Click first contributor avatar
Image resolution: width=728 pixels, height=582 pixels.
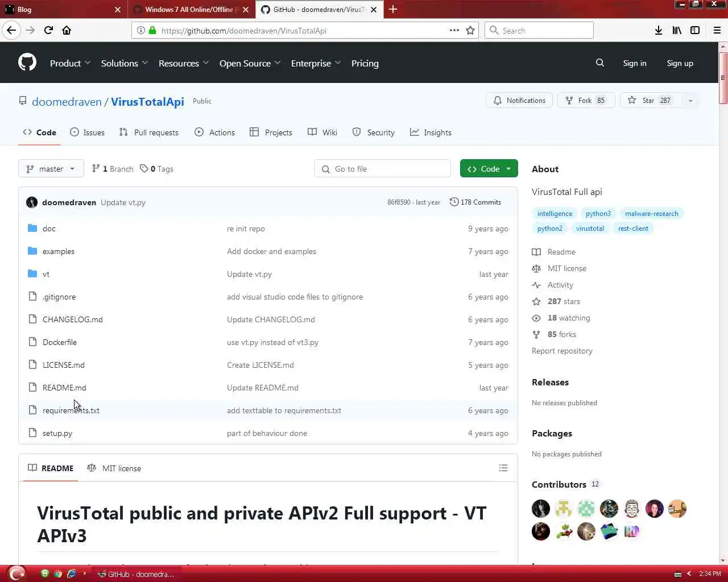(541, 509)
